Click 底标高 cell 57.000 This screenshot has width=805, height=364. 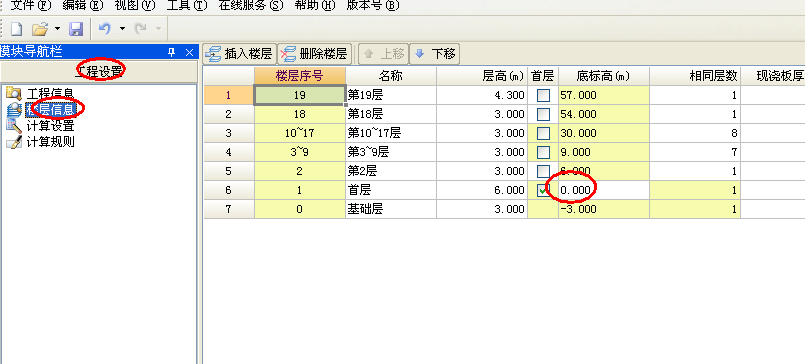click(x=604, y=95)
